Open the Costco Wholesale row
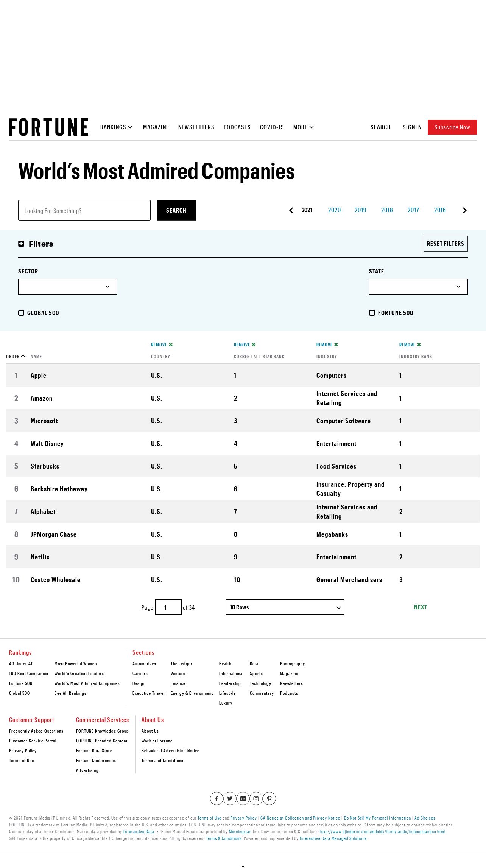Viewport: 486px width, 868px height. coord(243,579)
